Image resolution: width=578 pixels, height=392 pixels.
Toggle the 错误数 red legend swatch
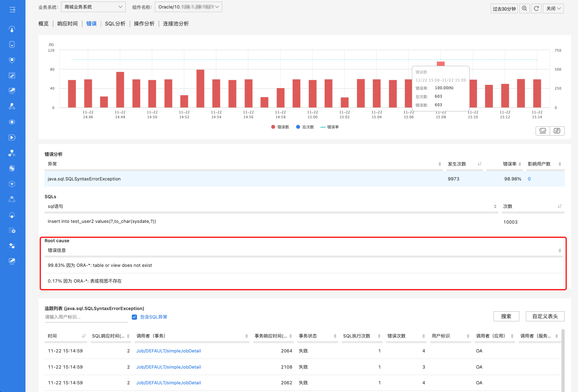(273, 127)
